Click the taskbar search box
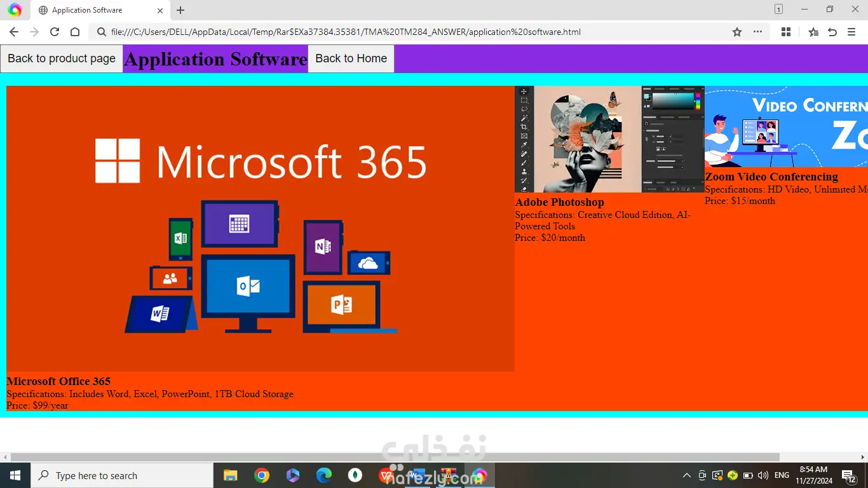Viewport: 868px width, 488px height. [122, 475]
